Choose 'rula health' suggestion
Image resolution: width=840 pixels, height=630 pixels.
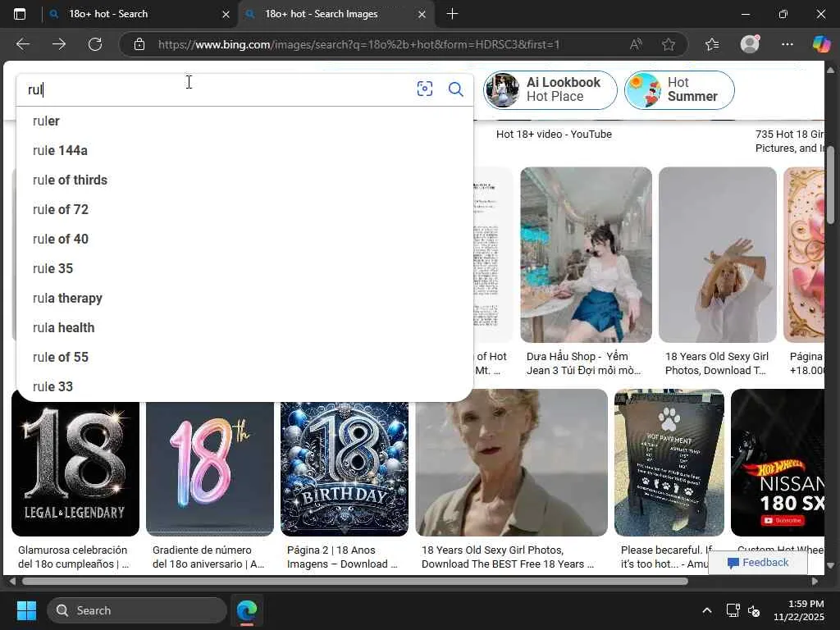pyautogui.click(x=244, y=327)
